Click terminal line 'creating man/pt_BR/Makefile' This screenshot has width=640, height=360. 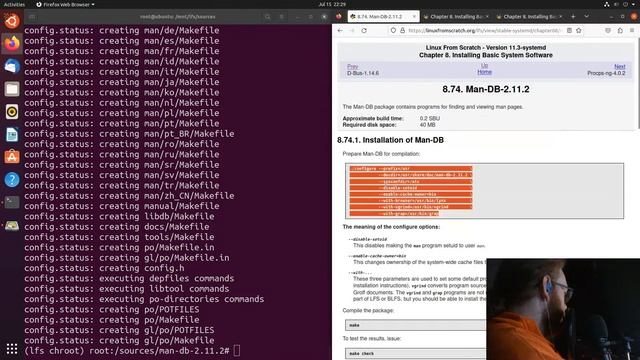[x=129, y=134]
